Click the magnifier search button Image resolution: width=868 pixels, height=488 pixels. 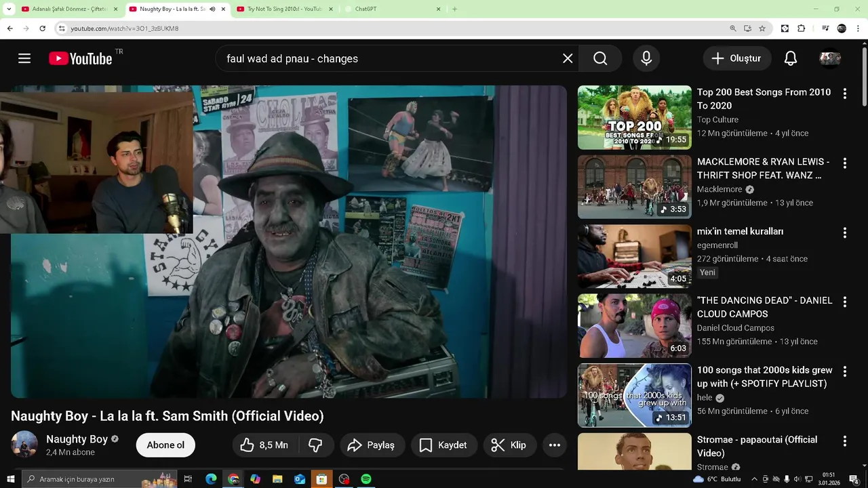[x=600, y=58]
